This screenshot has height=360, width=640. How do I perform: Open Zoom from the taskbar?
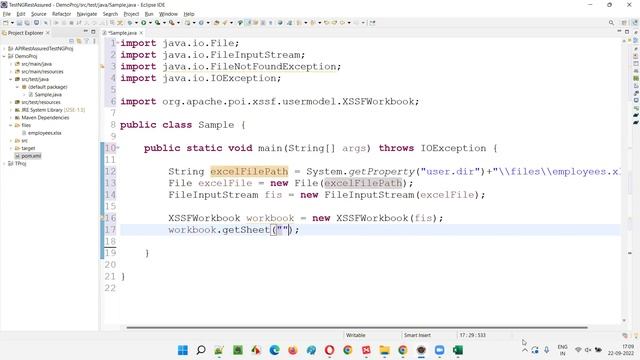pyautogui.click(x=440, y=350)
